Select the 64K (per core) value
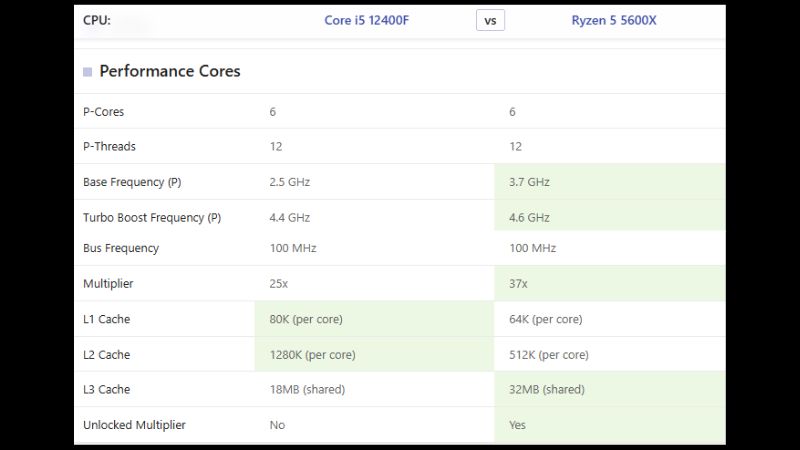 click(545, 319)
